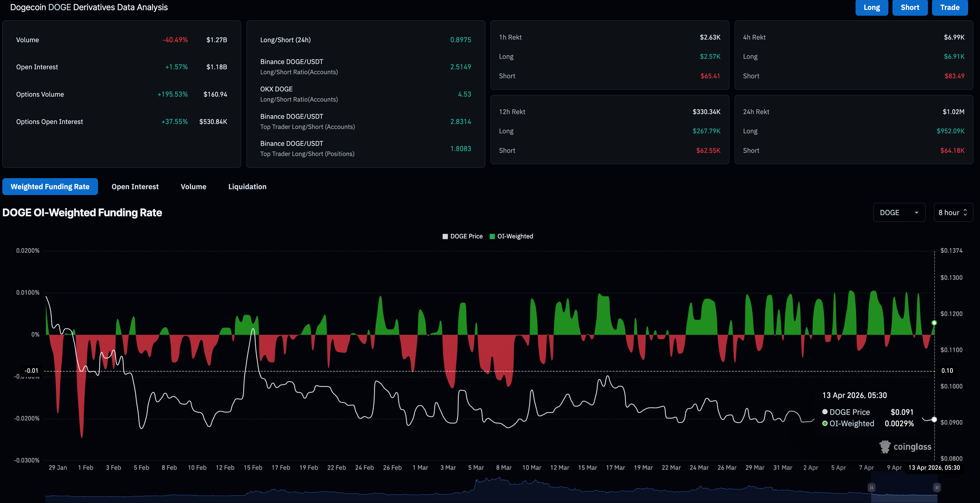The height and width of the screenshot is (503, 980).
Task: Click the white DOGE Price legend square
Action: coord(445,236)
